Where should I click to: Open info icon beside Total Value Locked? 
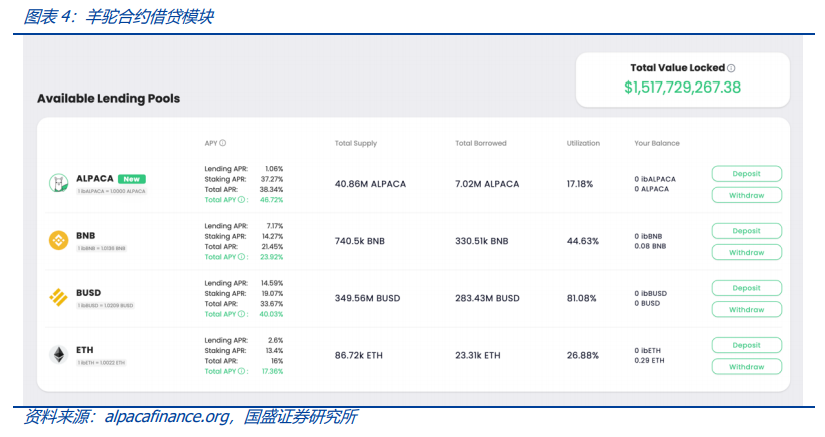[731, 68]
